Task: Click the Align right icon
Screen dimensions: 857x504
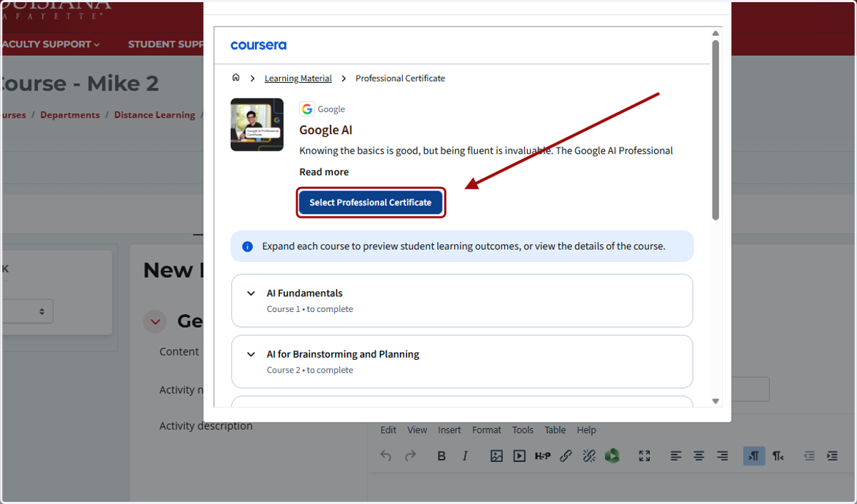Action: (722, 455)
